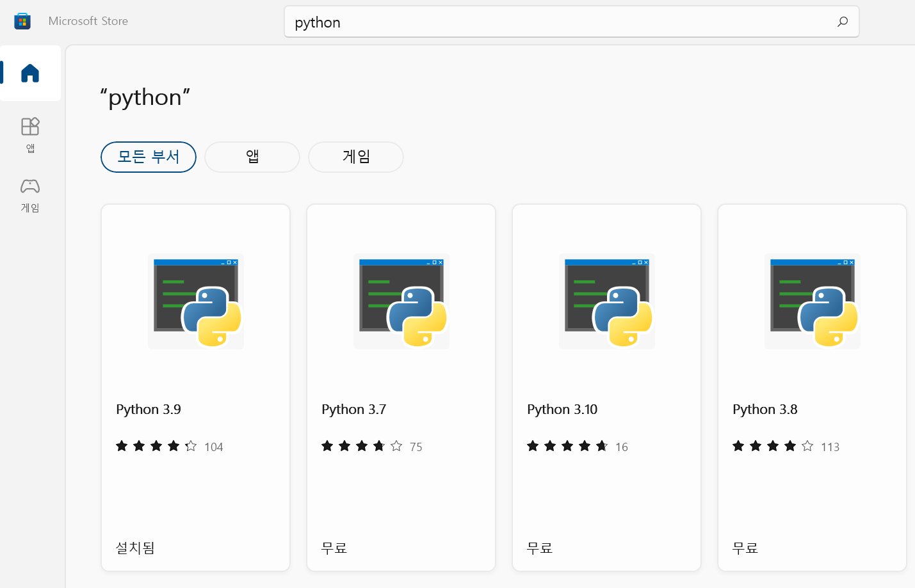This screenshot has width=915, height=588.
Task: Select the 모든 부서 filter tab
Action: tap(149, 157)
